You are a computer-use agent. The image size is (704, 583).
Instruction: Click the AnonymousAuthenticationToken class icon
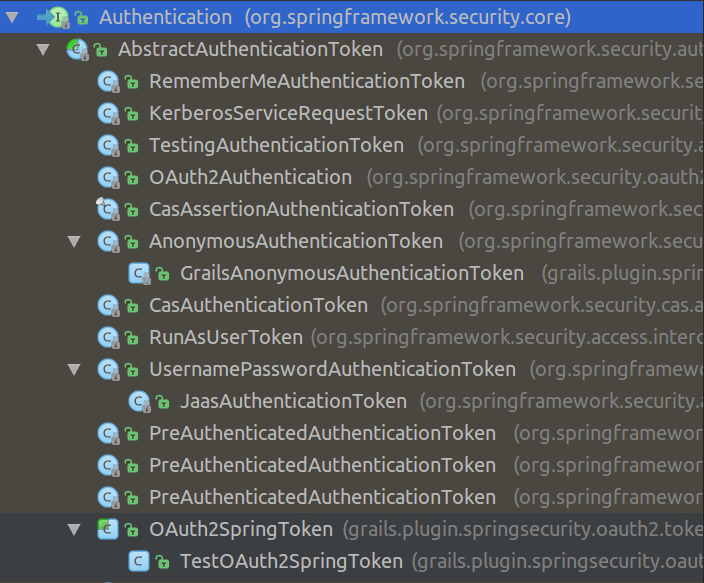(x=109, y=241)
